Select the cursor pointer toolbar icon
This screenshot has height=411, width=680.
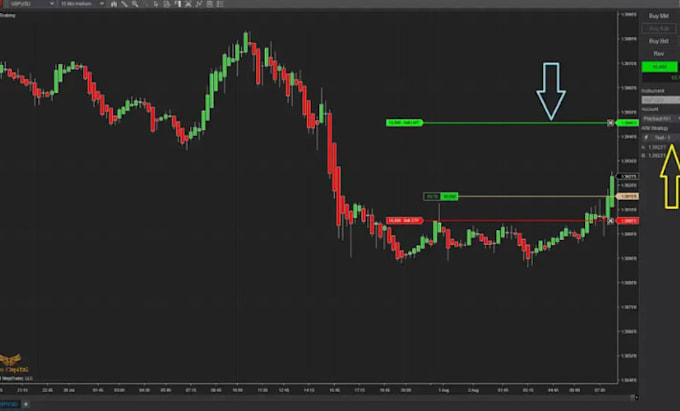156,4
